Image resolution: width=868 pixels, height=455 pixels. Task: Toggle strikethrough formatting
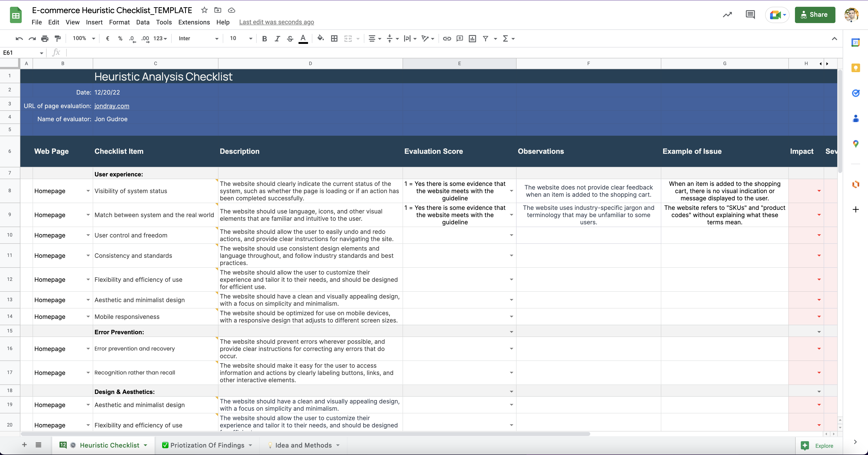(290, 38)
